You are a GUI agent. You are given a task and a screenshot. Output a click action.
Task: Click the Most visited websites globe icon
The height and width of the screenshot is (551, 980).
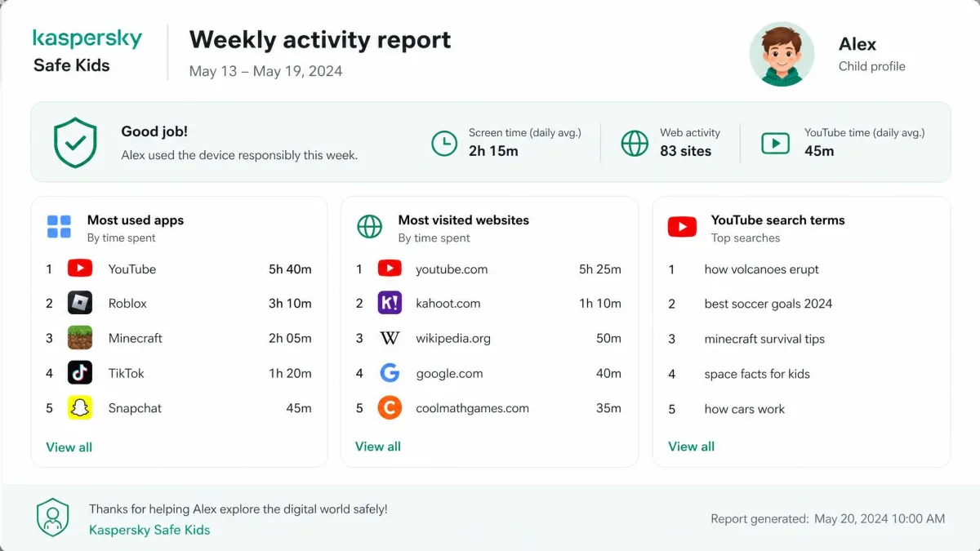point(370,227)
